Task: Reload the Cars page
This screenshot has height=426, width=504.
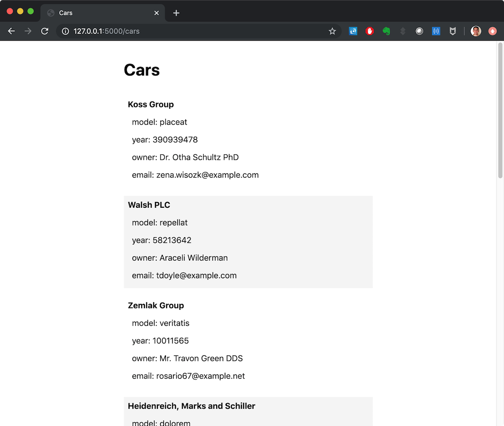Action: (x=45, y=31)
